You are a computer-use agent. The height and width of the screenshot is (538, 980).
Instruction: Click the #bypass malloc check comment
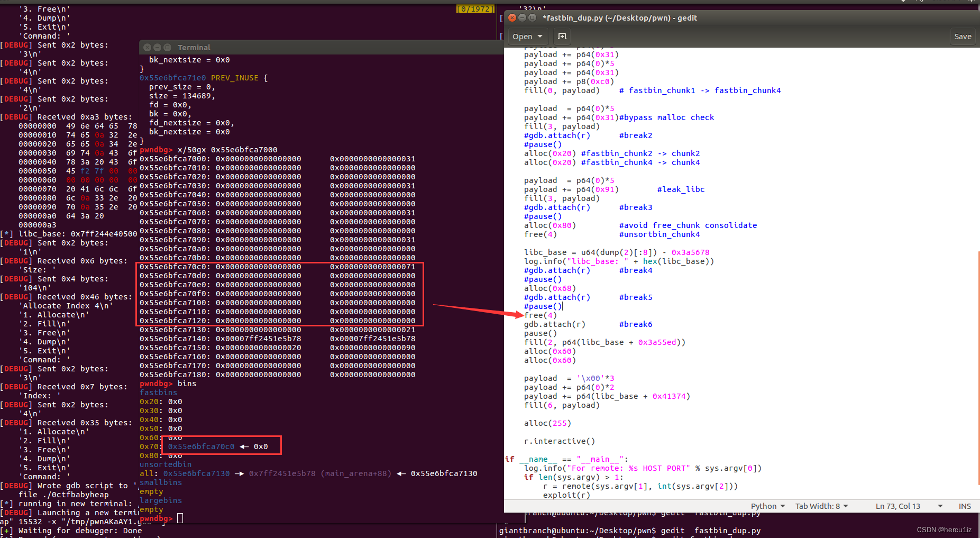pyautogui.click(x=666, y=117)
